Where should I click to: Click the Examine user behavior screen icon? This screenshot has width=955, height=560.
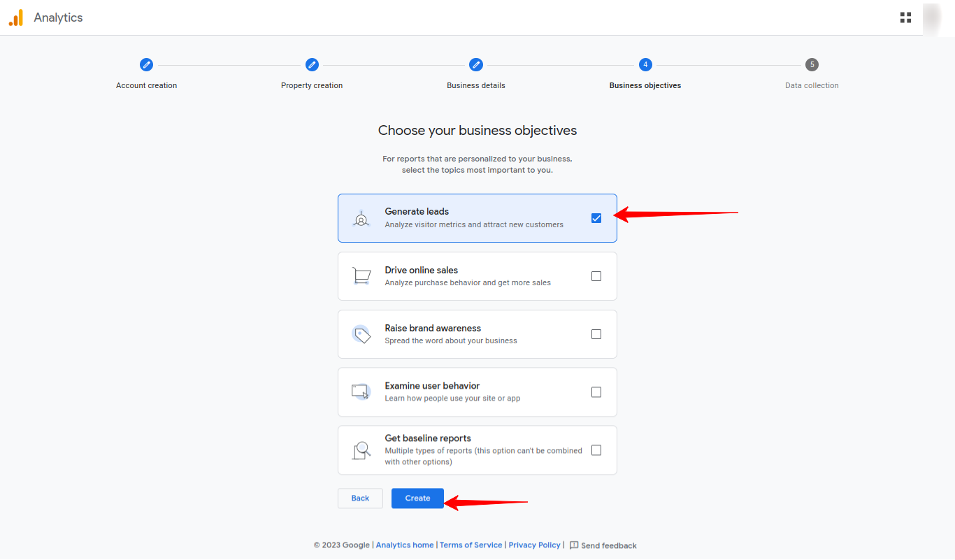pos(361,392)
